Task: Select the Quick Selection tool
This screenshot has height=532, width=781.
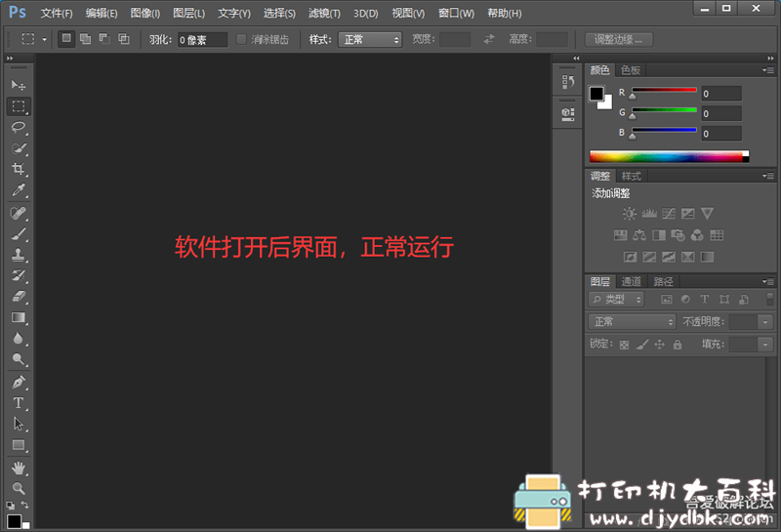Action: click(19, 148)
